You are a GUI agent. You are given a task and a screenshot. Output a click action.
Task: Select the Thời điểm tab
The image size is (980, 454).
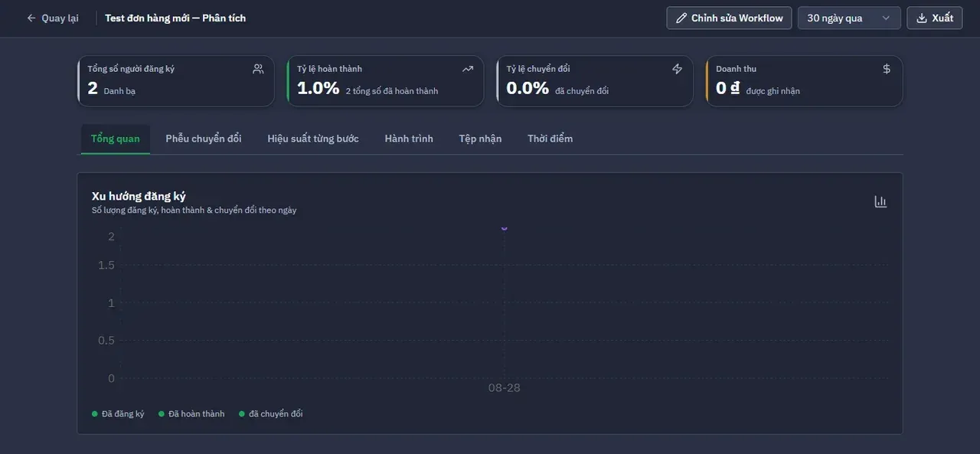[x=550, y=139]
